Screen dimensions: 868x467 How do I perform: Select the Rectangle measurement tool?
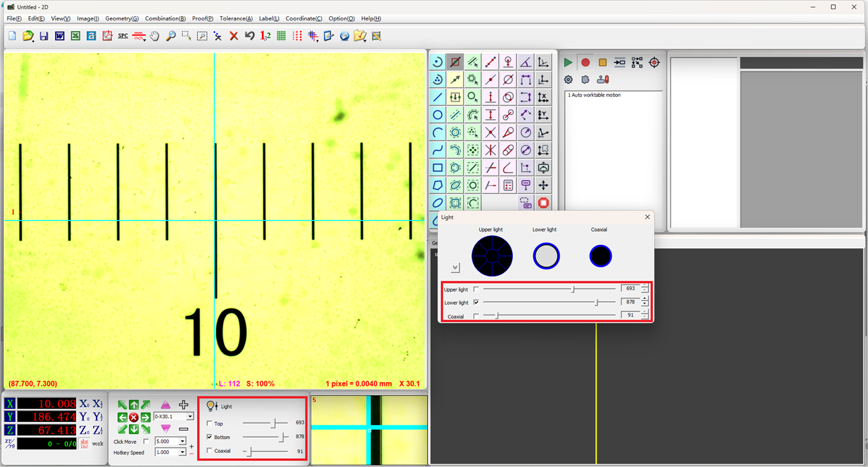pyautogui.click(x=438, y=168)
